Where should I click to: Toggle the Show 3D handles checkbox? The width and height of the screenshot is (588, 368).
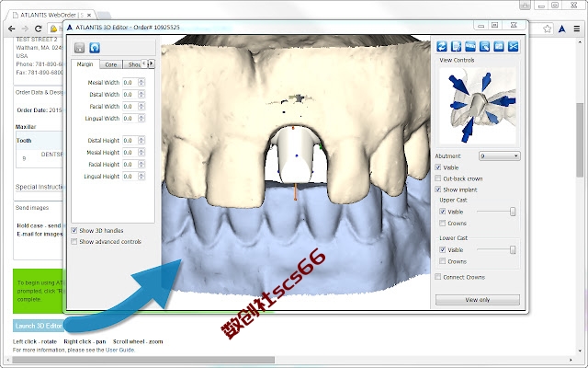pyautogui.click(x=74, y=230)
